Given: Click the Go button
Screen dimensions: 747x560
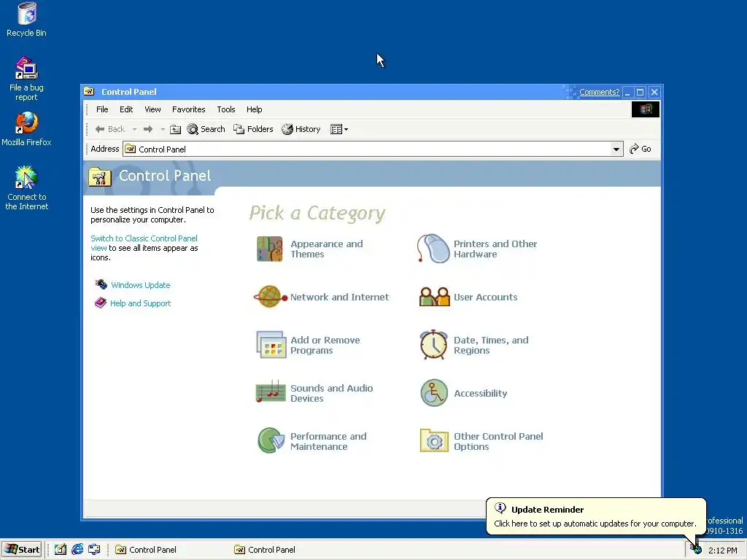Looking at the screenshot, I should coord(640,149).
